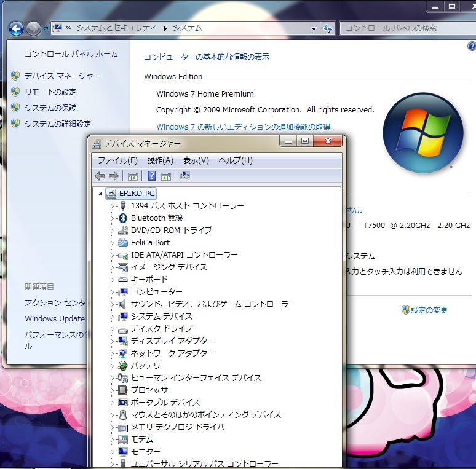This screenshot has width=476, height=469.
Task: Click the IDE ATA/ATAPI コントローラー icon
Action: pyautogui.click(x=123, y=256)
